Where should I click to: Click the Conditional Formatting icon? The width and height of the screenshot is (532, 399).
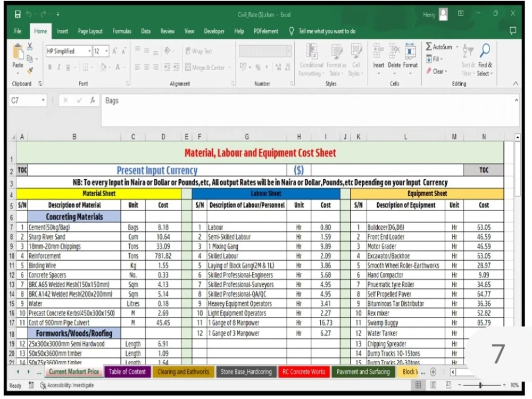click(x=311, y=52)
